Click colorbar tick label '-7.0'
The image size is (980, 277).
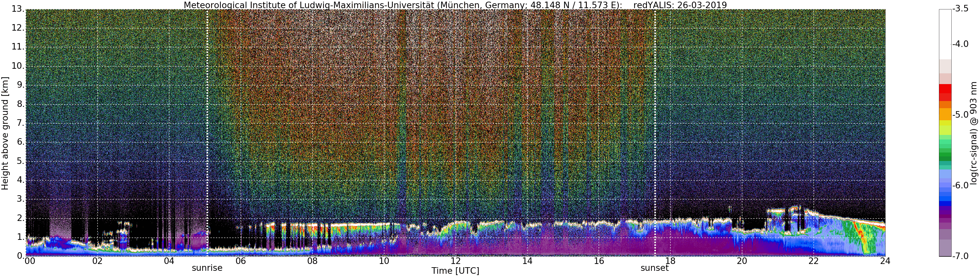click(x=960, y=256)
